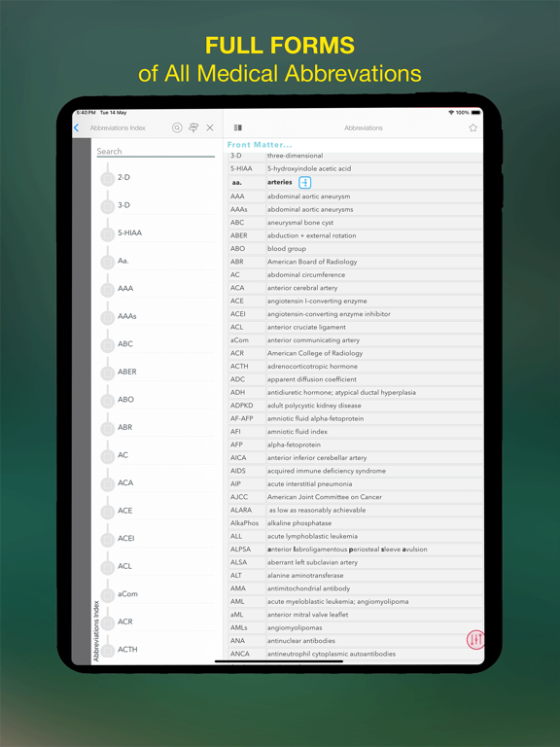Click the 'antinuclear antibodies' definition

pos(301,641)
